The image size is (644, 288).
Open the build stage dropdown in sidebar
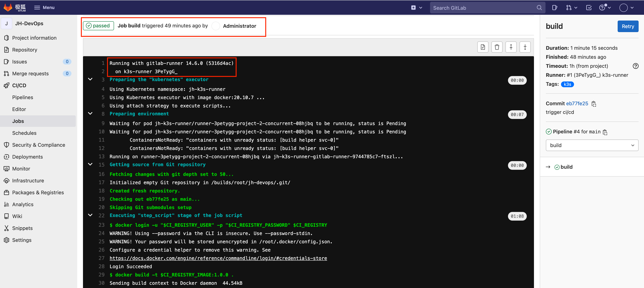[592, 145]
